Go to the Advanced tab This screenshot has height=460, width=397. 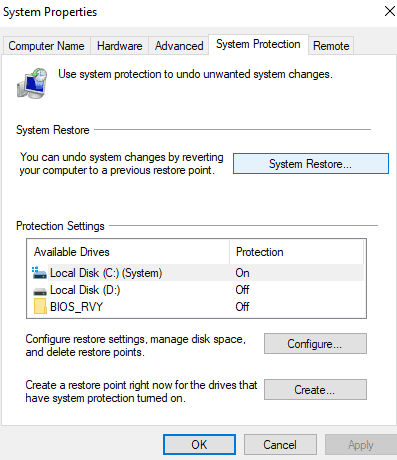[x=179, y=46]
